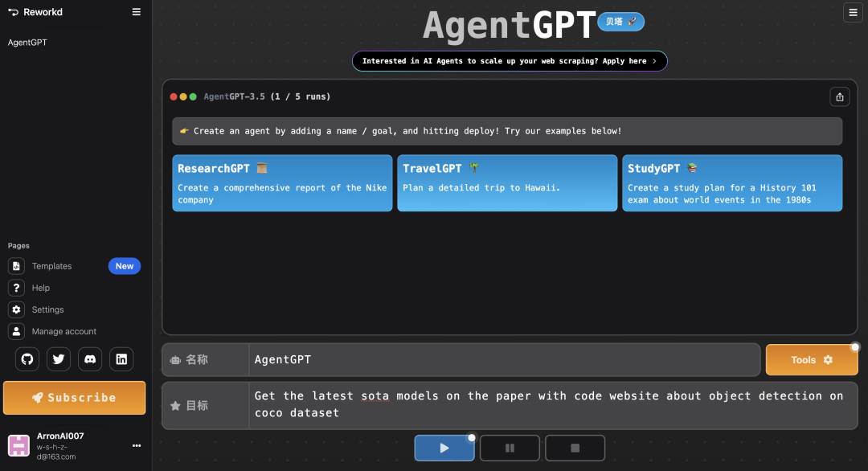Click the green window dot
The image size is (868, 471).
[193, 97]
